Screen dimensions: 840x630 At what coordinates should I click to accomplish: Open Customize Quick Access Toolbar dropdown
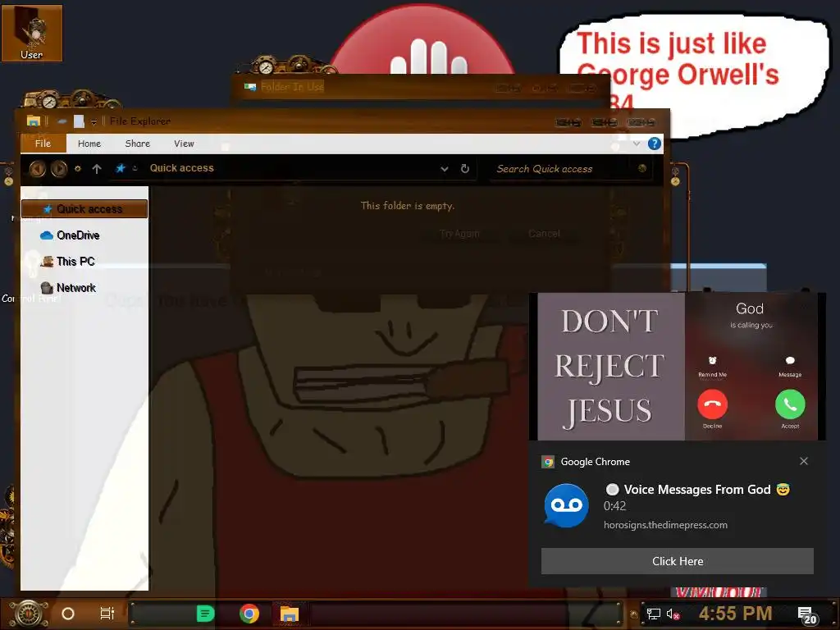[x=94, y=122]
